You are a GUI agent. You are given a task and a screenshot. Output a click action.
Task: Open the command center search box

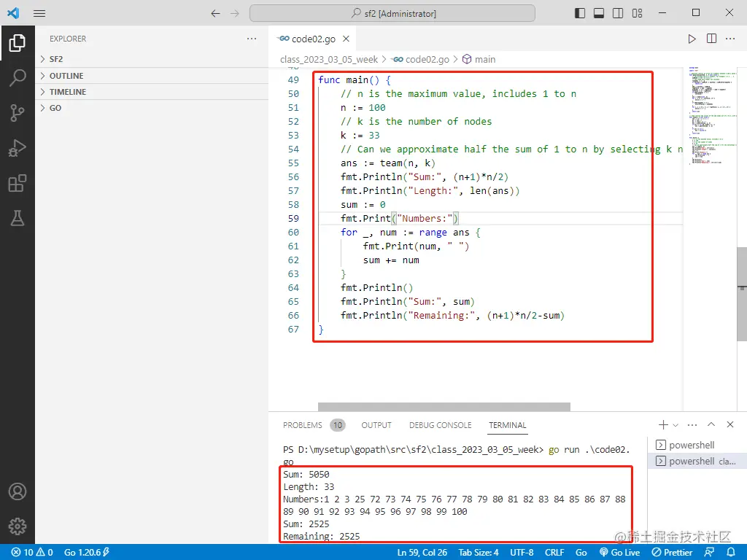tap(392, 13)
